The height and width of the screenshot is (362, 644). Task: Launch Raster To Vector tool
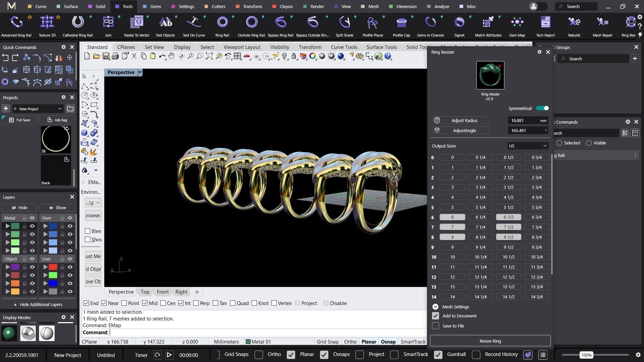[x=137, y=26]
